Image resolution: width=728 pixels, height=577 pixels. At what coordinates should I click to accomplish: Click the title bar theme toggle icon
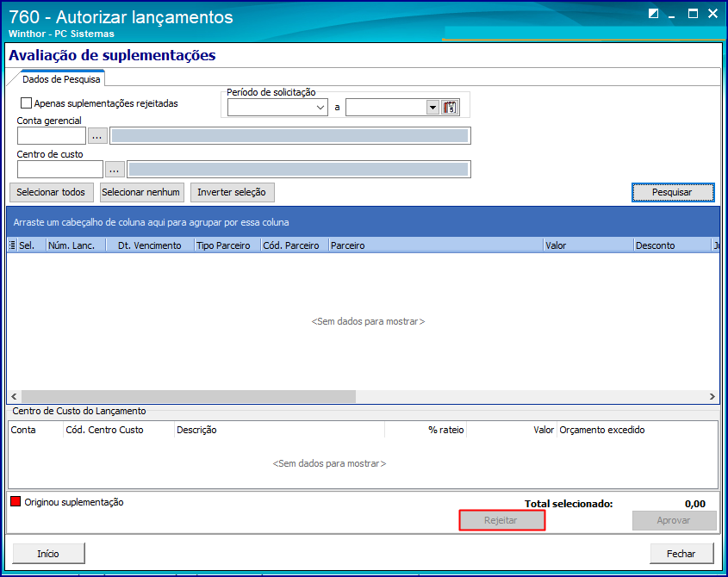coord(653,14)
